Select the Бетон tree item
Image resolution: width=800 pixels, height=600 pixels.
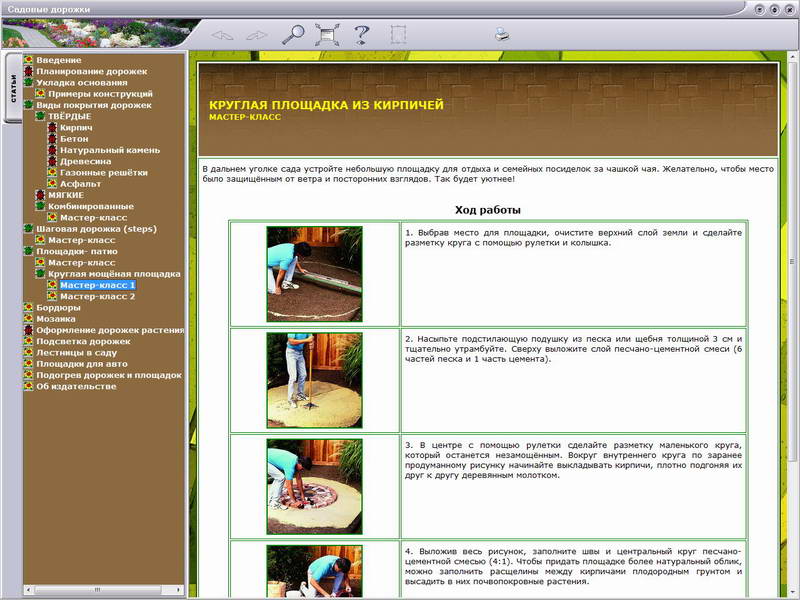point(74,139)
